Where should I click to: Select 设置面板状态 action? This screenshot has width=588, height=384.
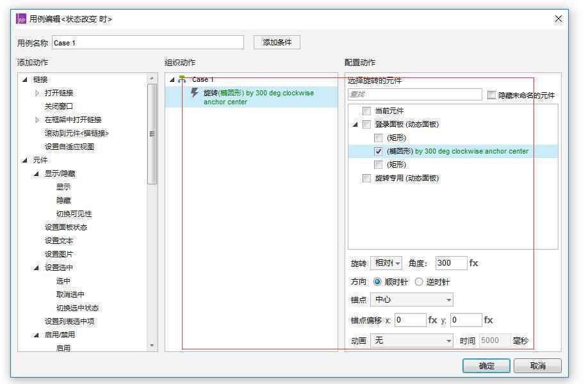pyautogui.click(x=66, y=227)
